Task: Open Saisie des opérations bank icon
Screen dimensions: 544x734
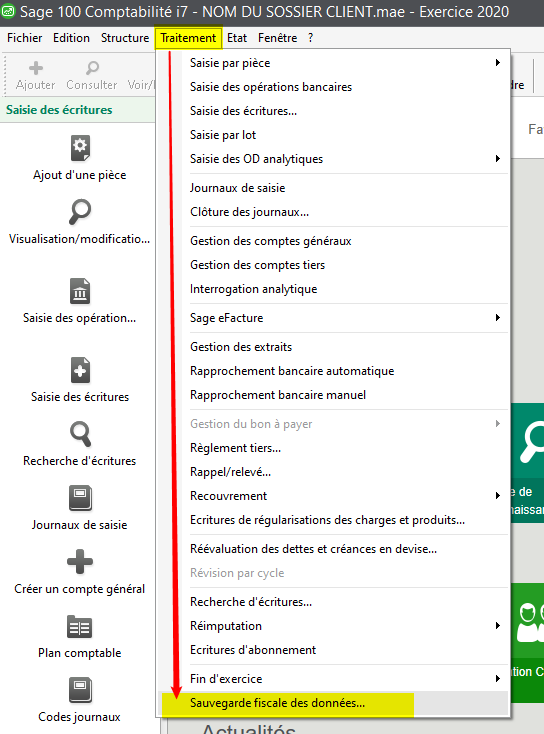Action: (80, 291)
